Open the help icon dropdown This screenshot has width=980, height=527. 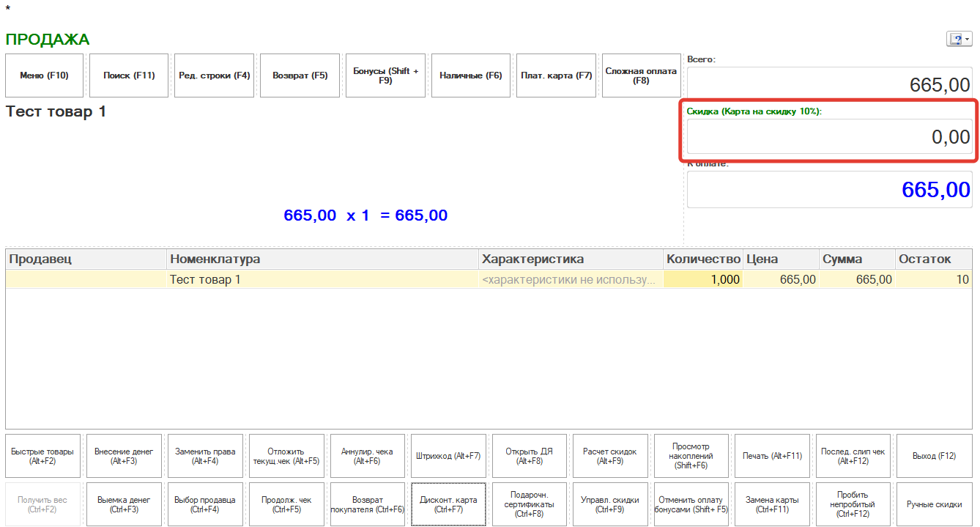(x=959, y=40)
